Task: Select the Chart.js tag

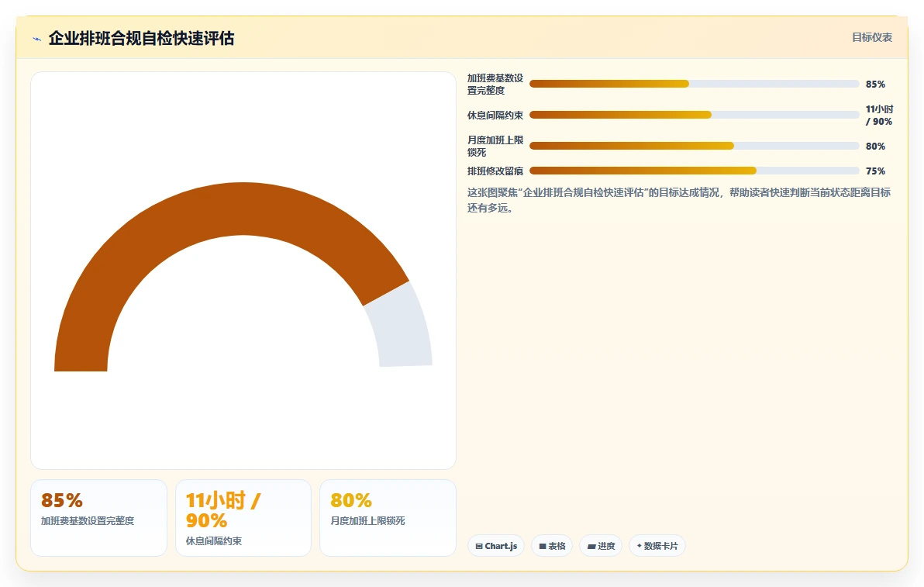Action: click(496, 546)
